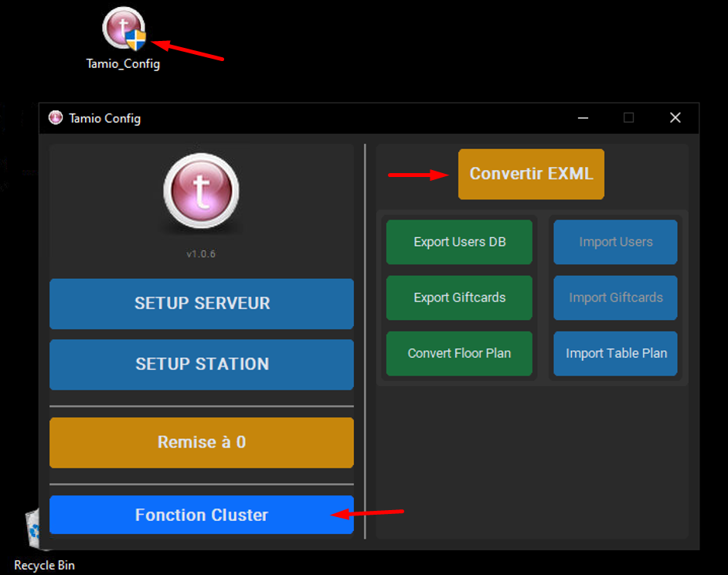Maximize the Tamio Config window
The width and height of the screenshot is (728, 575).
[628, 118]
